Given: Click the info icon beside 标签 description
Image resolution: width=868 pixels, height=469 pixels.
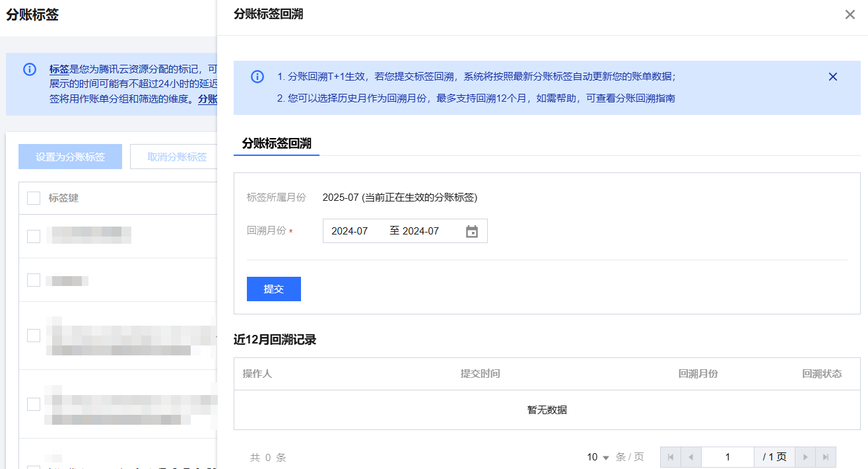Looking at the screenshot, I should pyautogui.click(x=30, y=69).
